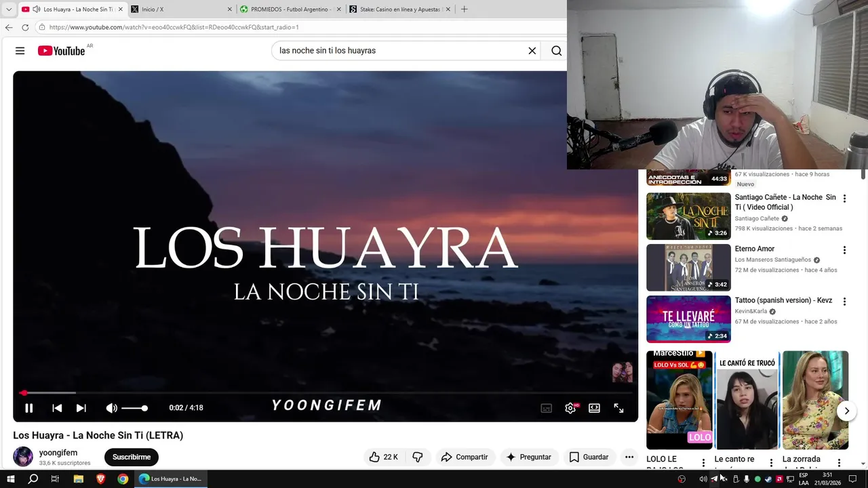Screen dimensions: 868x488
Task: Open Google Chrome from the taskbar
Action: pyautogui.click(x=123, y=479)
